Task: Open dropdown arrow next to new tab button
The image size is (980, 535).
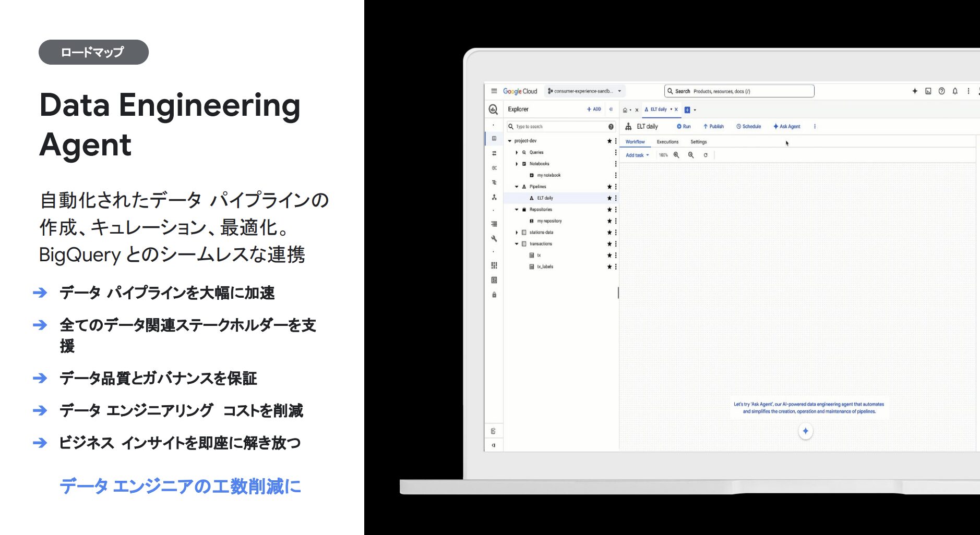Action: pos(695,110)
